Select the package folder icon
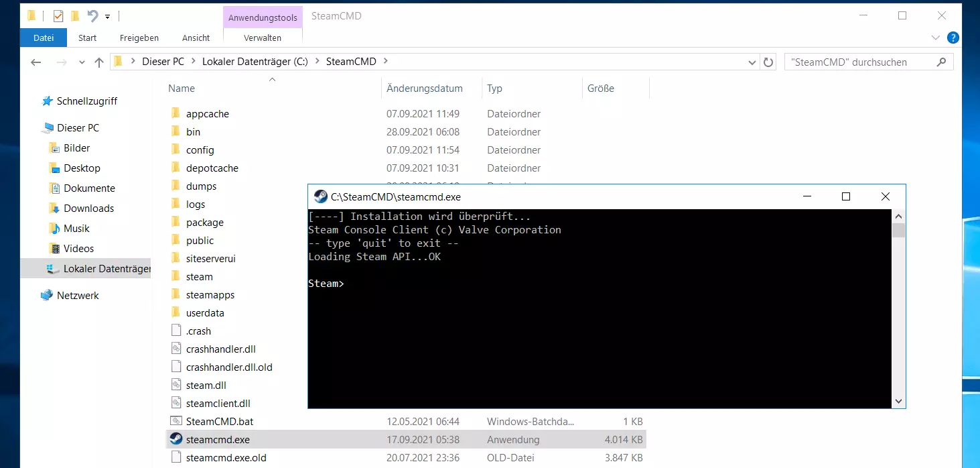 [x=176, y=222]
